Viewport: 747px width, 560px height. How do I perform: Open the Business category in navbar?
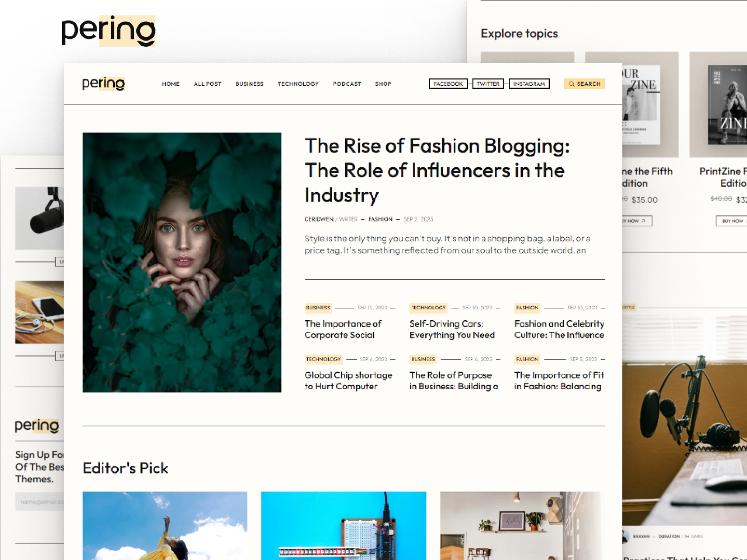(x=249, y=84)
